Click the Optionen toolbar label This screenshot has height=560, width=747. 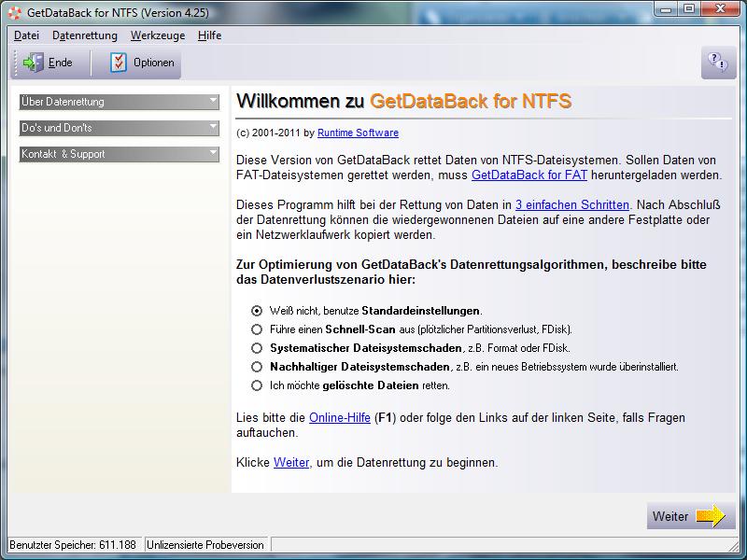(x=154, y=63)
